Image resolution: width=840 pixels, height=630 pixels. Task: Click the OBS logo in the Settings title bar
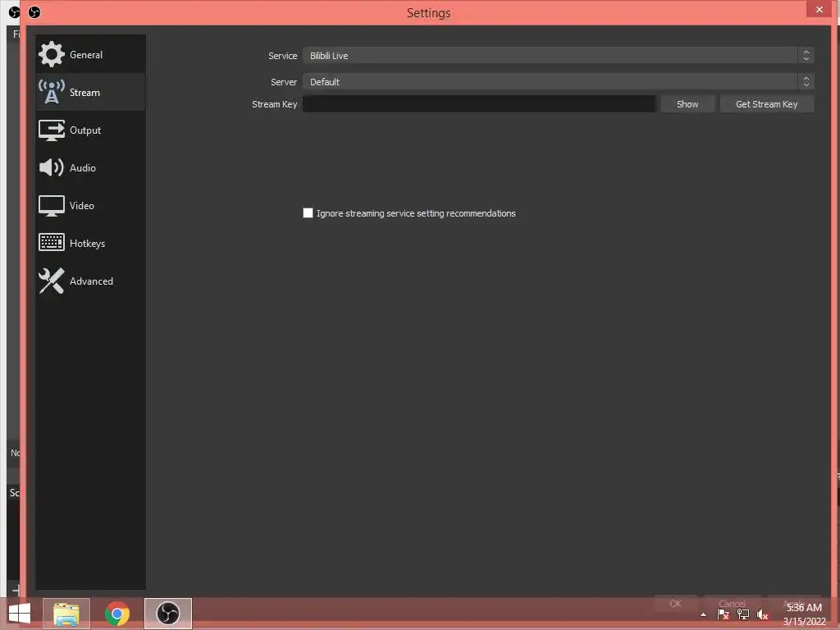(x=34, y=11)
